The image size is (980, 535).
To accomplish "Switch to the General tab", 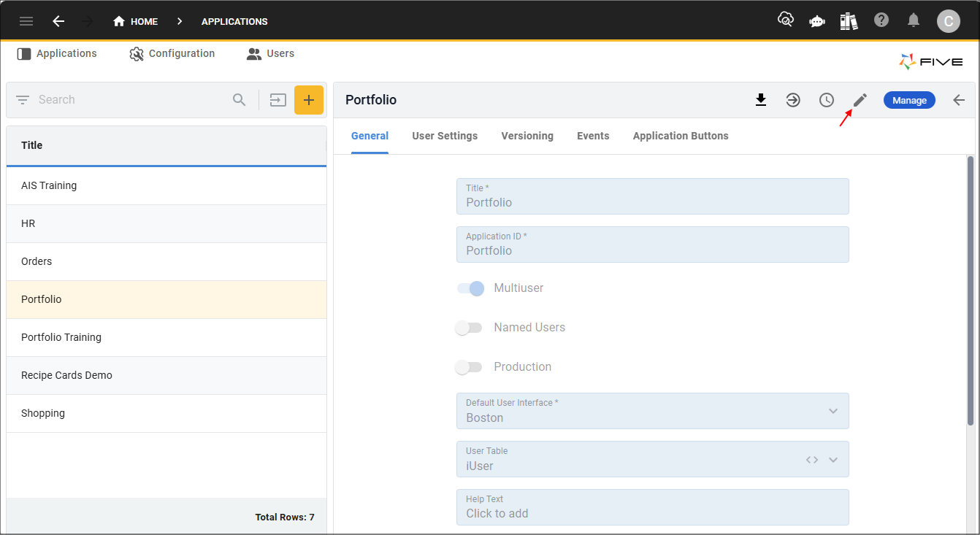I will (x=370, y=136).
